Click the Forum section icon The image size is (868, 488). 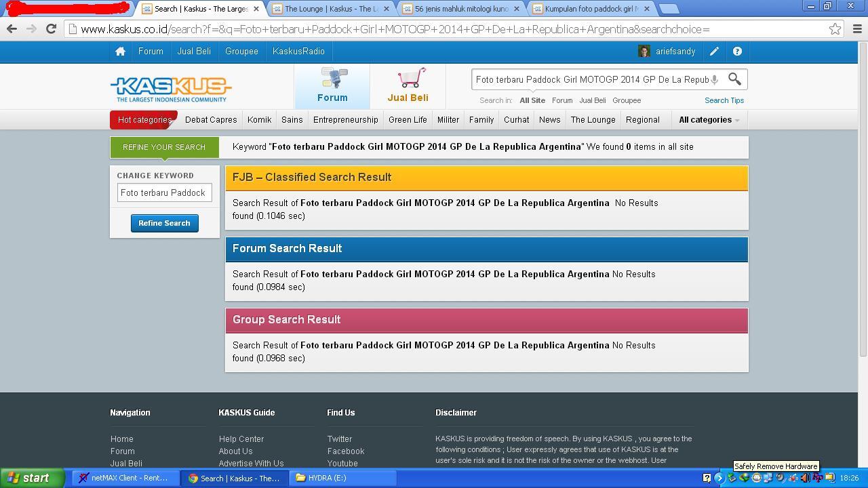tap(332, 85)
